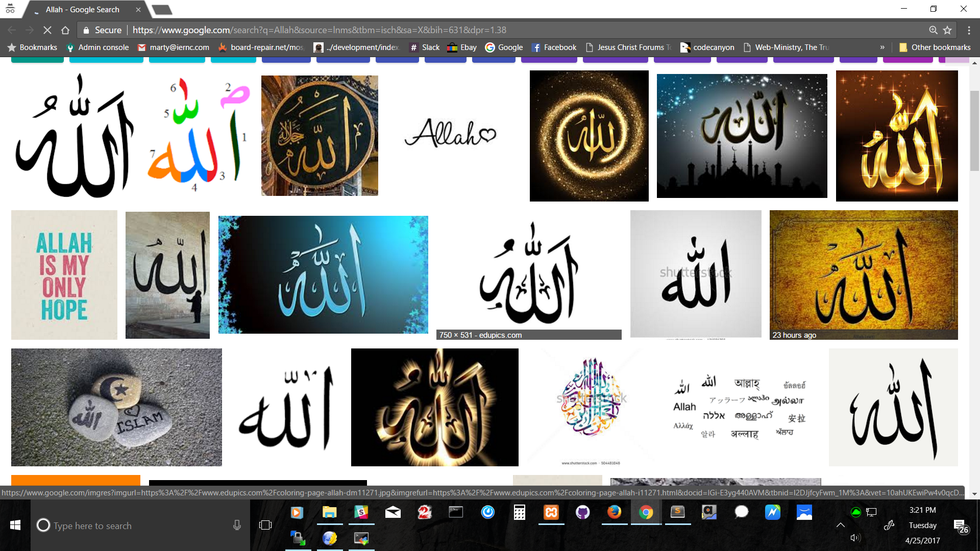Expand hidden bookmarks chevron
Image resolution: width=980 pixels, height=551 pixels.
(x=882, y=47)
